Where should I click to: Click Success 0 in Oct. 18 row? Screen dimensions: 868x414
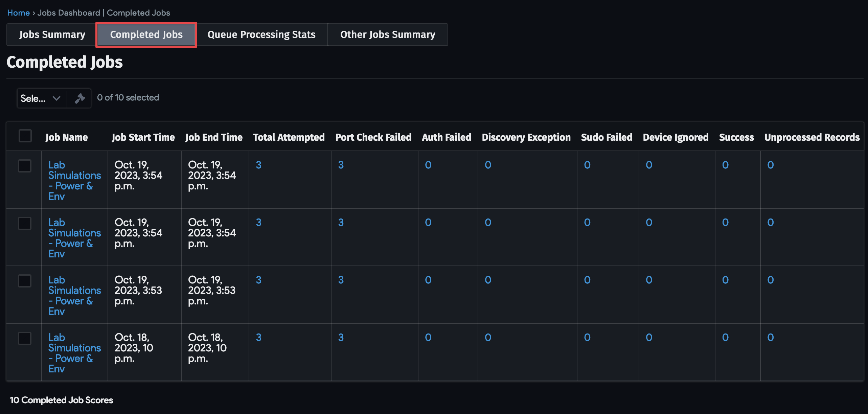pos(725,338)
